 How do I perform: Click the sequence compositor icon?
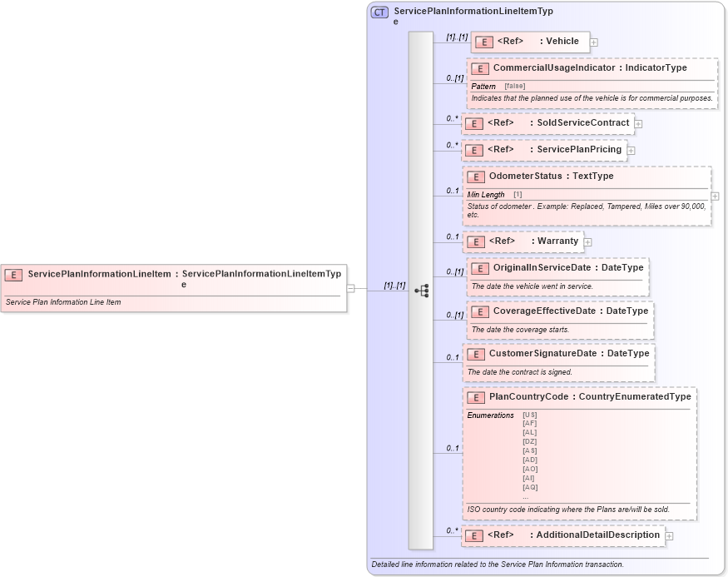(423, 290)
